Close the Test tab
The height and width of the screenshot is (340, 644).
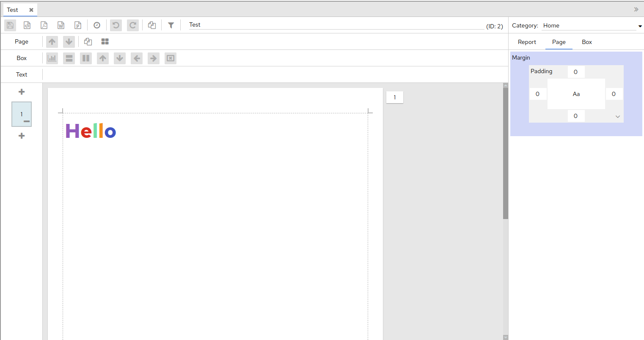pyautogui.click(x=31, y=10)
